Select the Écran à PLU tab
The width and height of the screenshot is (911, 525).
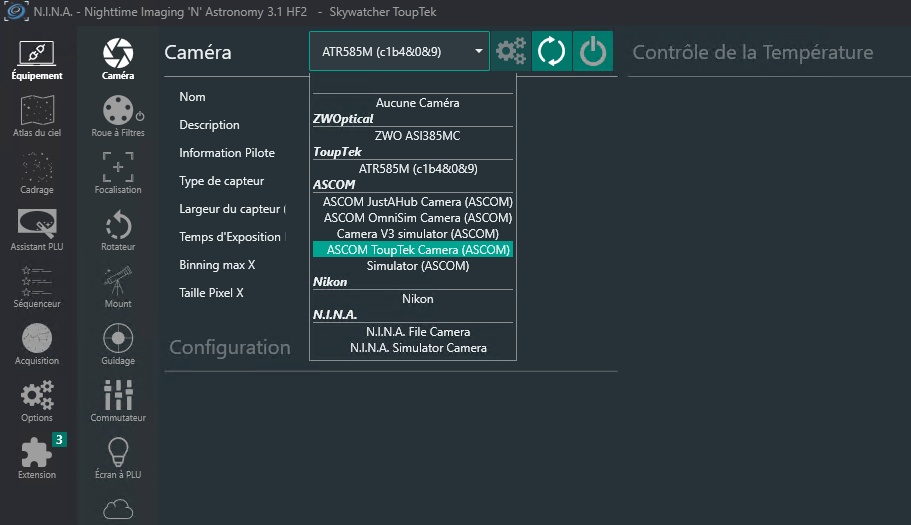pos(118,458)
